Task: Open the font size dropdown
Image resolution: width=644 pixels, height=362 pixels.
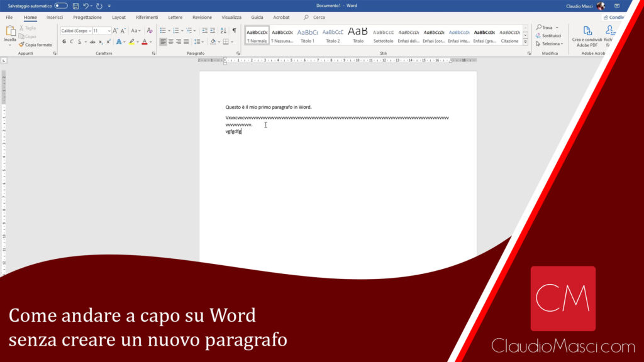Action: 109,30
